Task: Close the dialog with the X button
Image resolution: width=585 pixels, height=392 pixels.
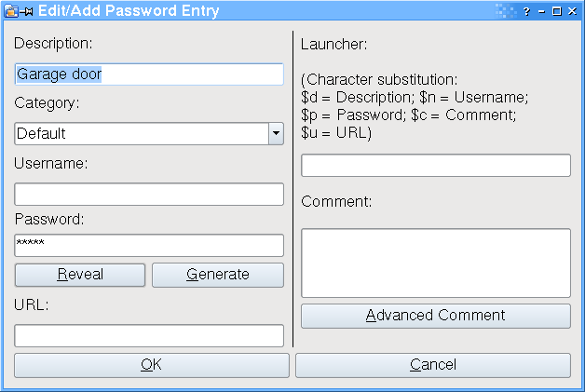Action: point(572,11)
